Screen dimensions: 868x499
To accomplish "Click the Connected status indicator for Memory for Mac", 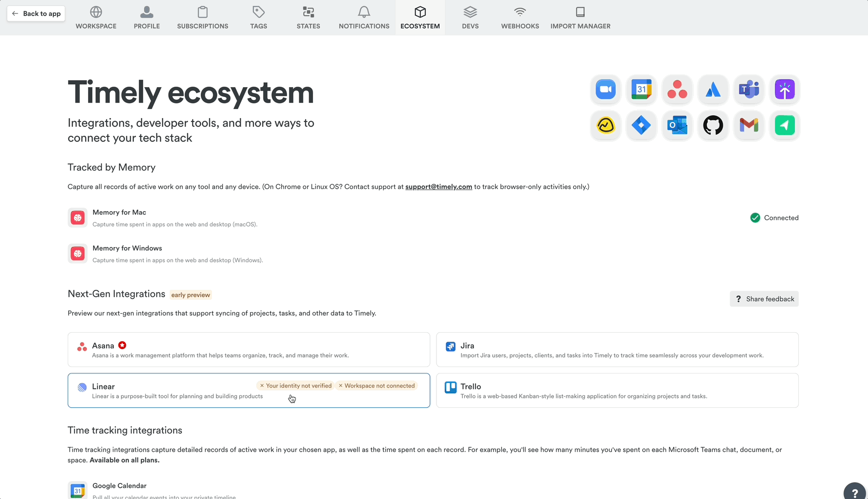I will [x=774, y=218].
